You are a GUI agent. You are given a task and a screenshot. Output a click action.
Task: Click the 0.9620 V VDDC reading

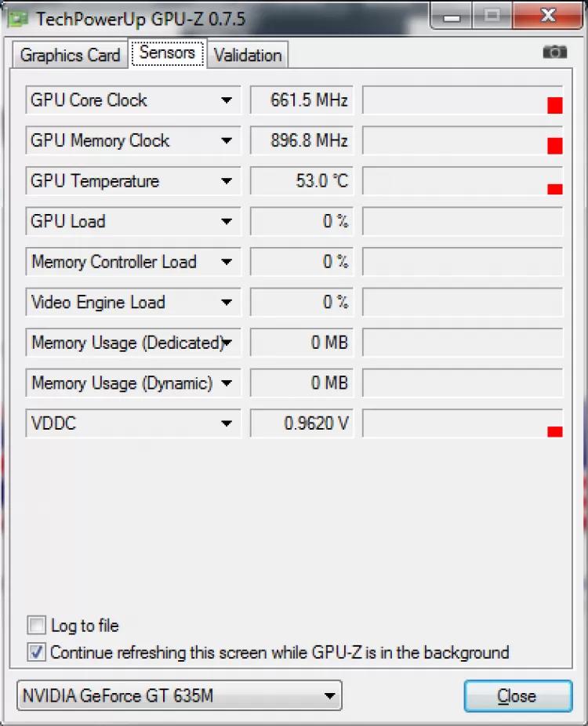(299, 424)
